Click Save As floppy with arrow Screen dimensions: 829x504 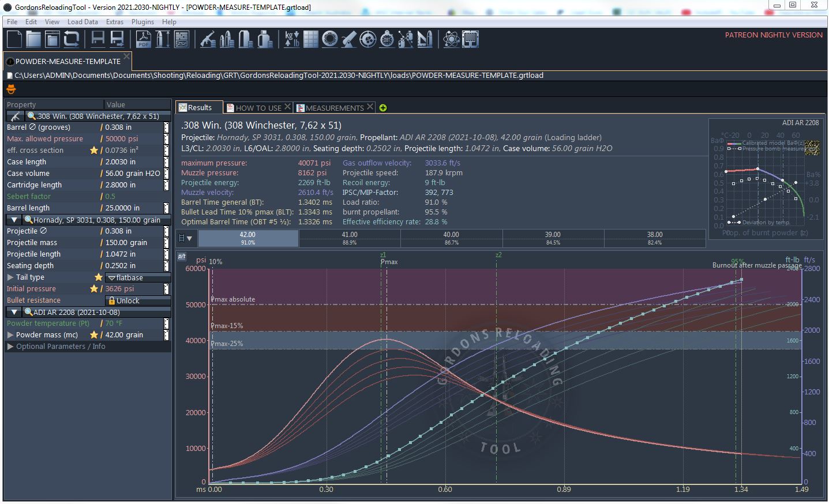[117, 39]
